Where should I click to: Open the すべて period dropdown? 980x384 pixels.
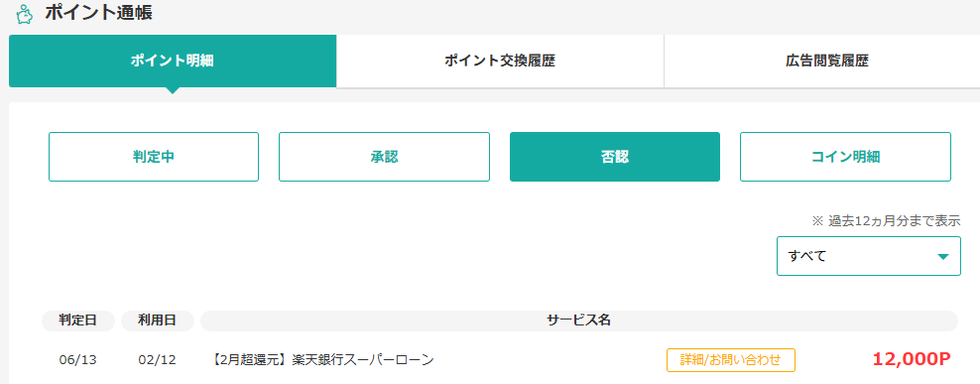coord(869,256)
